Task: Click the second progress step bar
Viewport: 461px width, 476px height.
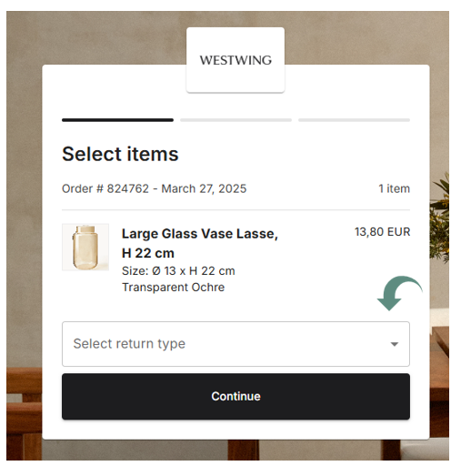Action: tap(236, 120)
